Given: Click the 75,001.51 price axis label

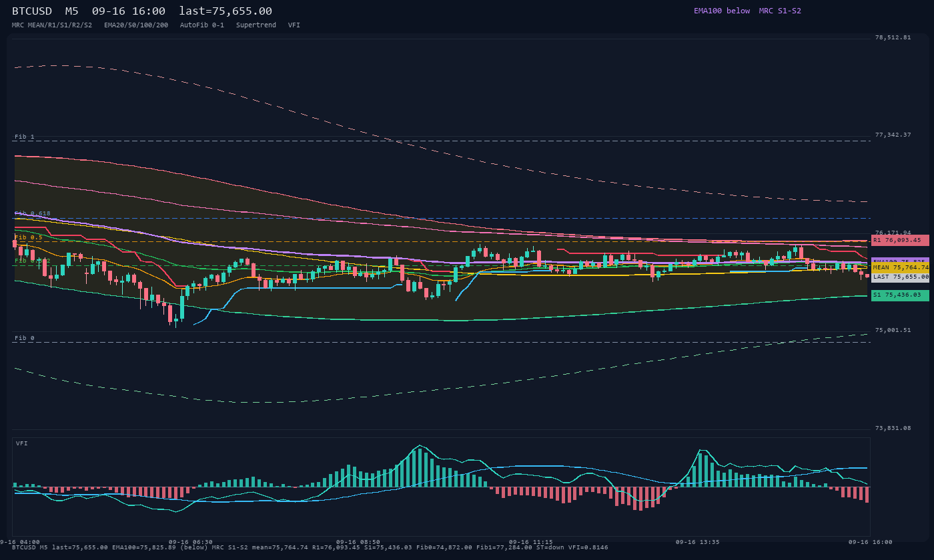Looking at the screenshot, I should coord(893,330).
